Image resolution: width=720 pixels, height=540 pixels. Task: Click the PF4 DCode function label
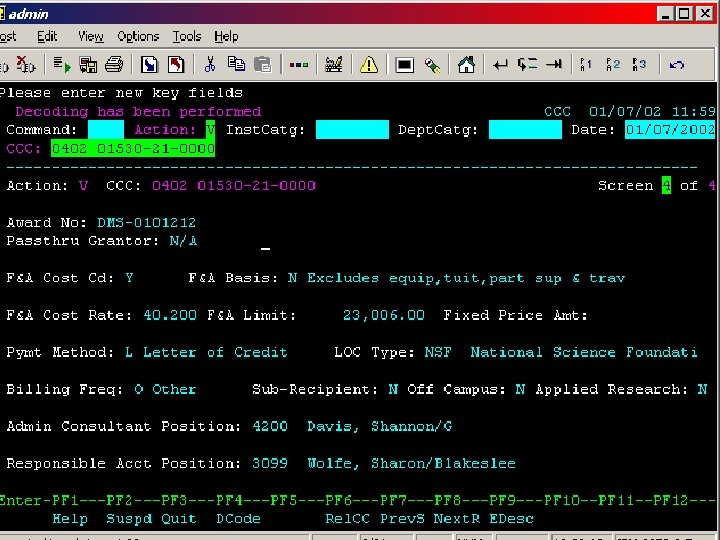[x=238, y=518]
